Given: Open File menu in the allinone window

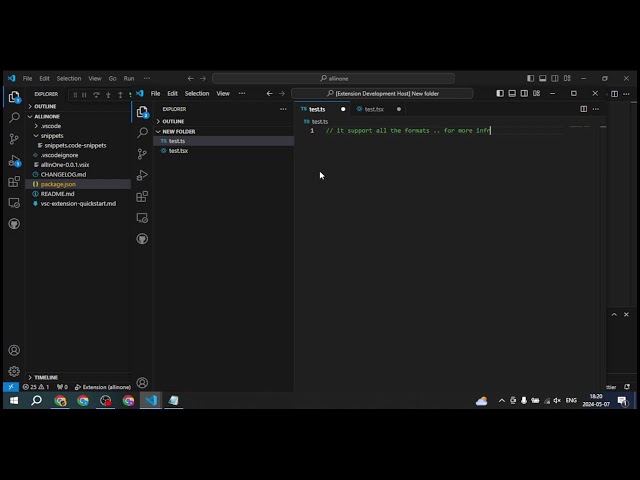Looking at the screenshot, I should coord(27,78).
